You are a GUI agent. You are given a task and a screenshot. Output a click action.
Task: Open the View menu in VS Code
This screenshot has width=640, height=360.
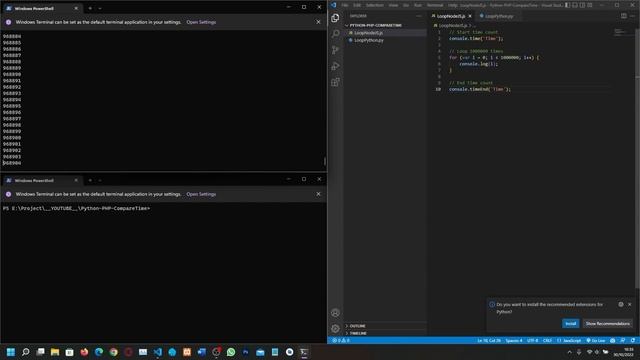pos(393,5)
